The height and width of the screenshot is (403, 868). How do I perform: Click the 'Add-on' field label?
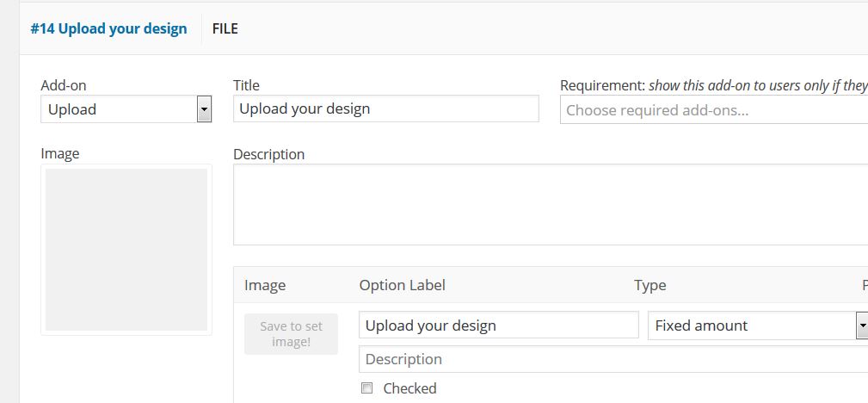pyautogui.click(x=64, y=85)
